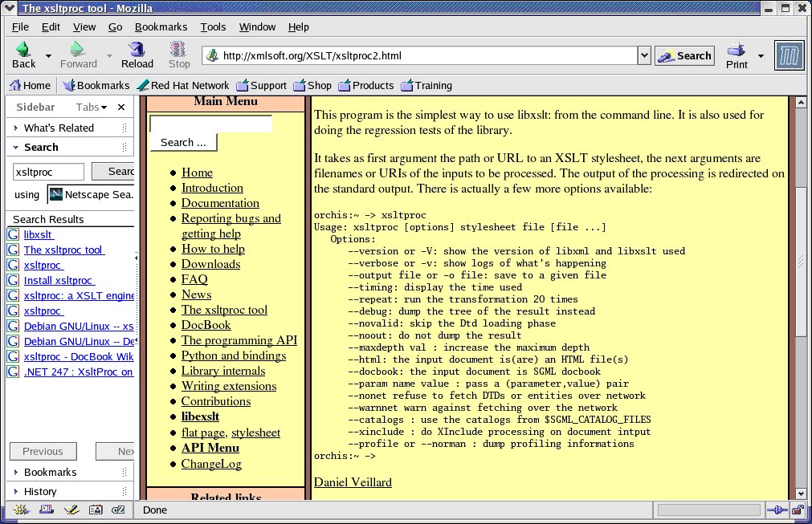Open the .NET 247 : XsltProc search result
This screenshot has width=812, height=524.
tap(79, 372)
